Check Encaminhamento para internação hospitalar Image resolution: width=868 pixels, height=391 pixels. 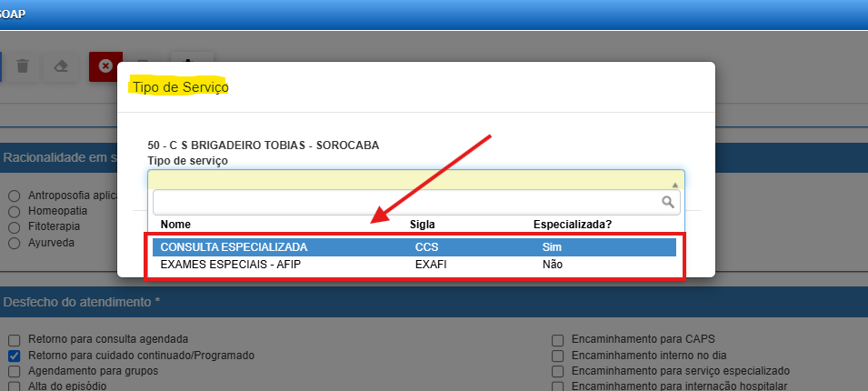coord(558,386)
